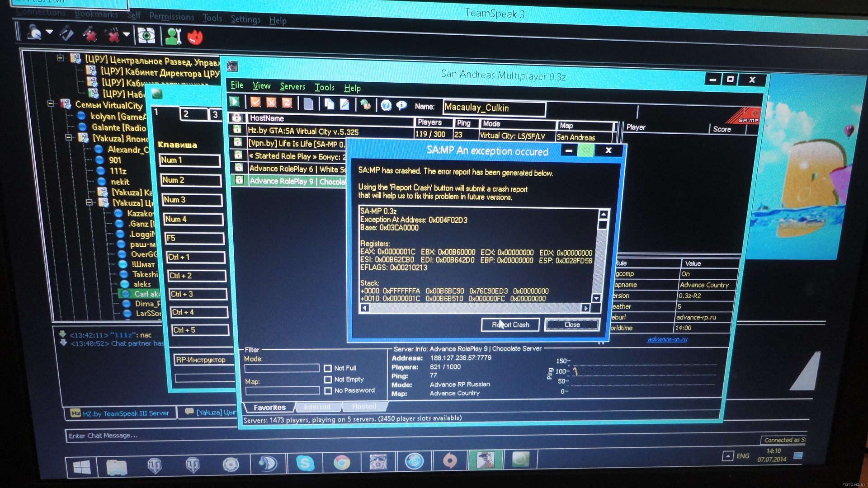
Task: Open the advance-rp.ru link
Action: [667, 339]
